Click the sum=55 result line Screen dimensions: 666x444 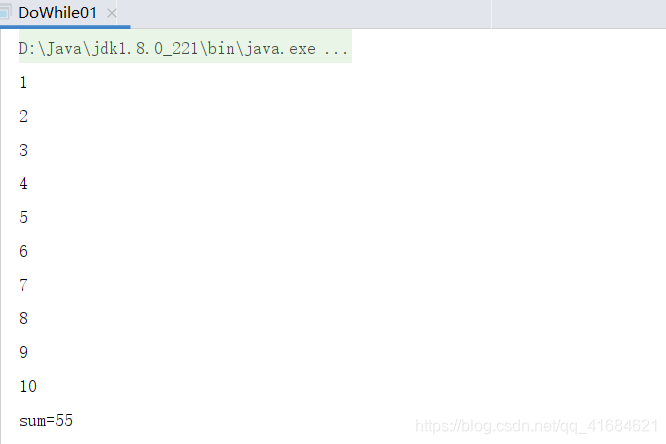point(46,421)
